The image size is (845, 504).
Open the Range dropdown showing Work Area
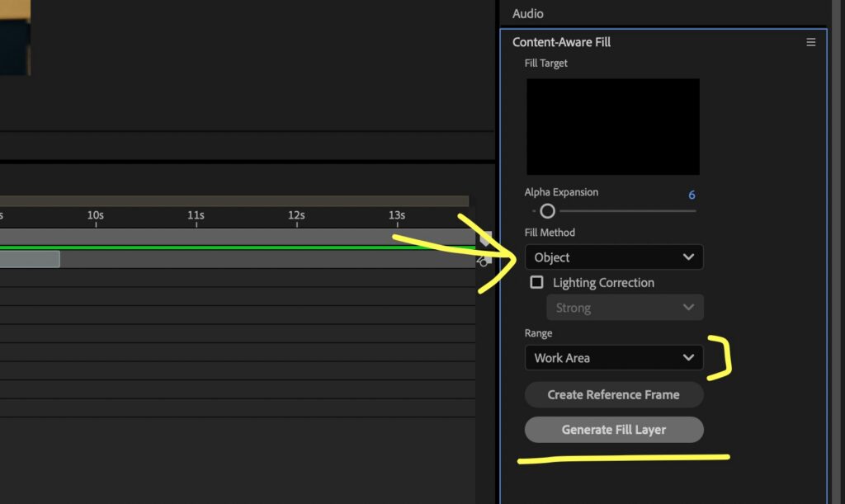[x=613, y=357]
